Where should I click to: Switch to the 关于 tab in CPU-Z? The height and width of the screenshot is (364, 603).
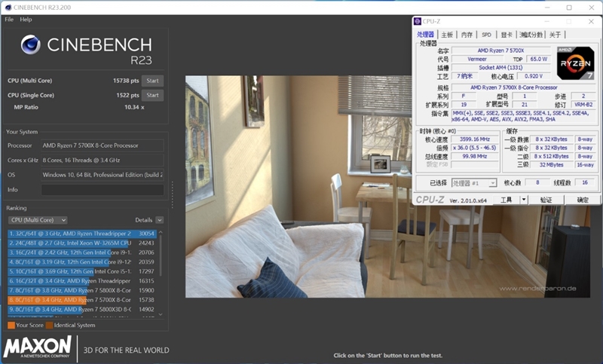[555, 35]
